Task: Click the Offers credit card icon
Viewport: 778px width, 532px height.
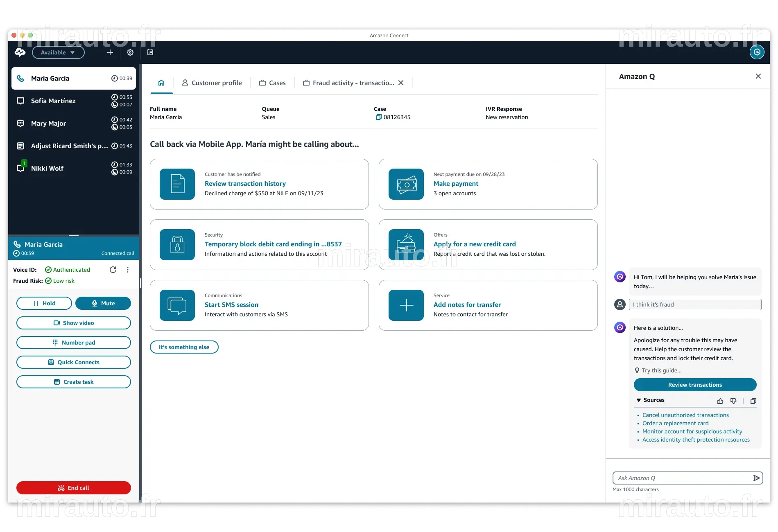Action: (x=406, y=245)
